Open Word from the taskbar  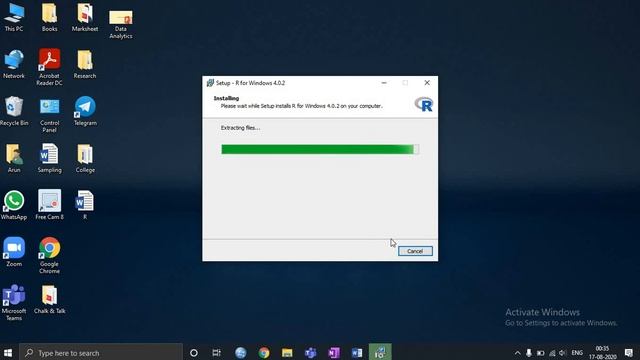[357, 353]
